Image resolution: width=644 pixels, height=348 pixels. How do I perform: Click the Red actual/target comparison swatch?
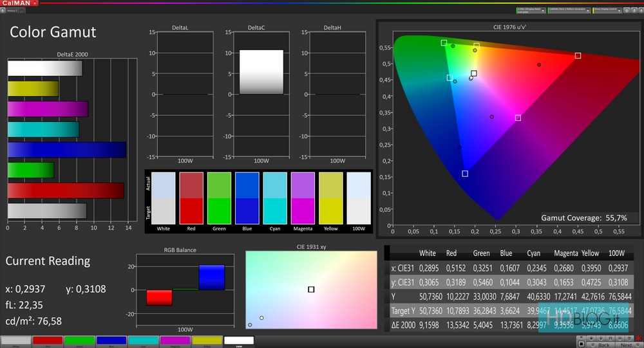(191, 198)
